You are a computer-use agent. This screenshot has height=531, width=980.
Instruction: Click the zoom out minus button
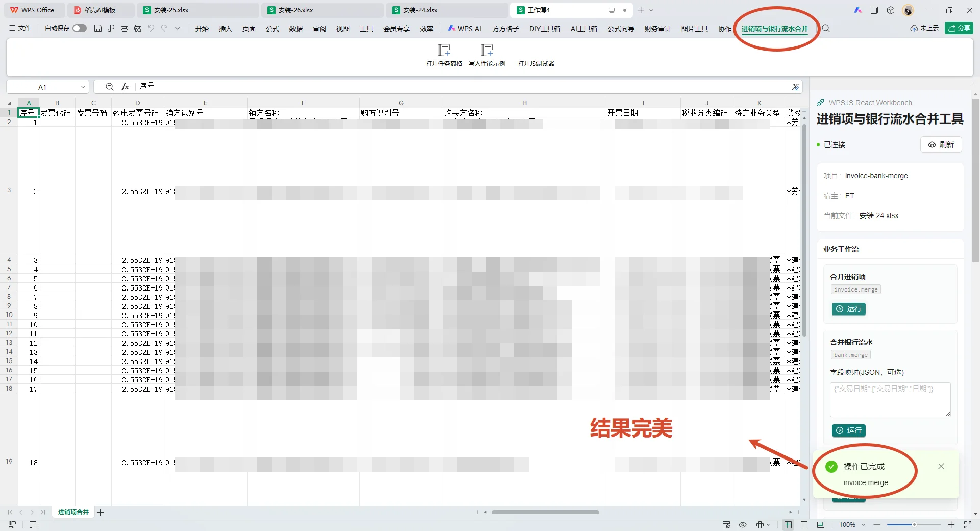877,525
